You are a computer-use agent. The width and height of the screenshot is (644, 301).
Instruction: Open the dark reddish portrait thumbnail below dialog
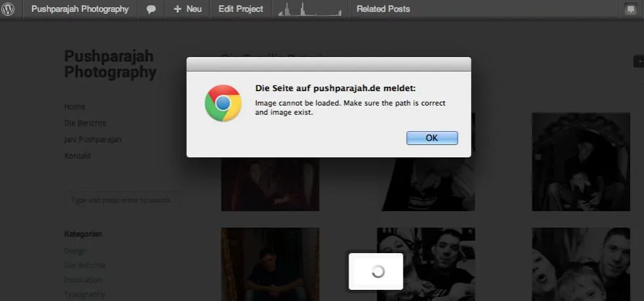271,184
